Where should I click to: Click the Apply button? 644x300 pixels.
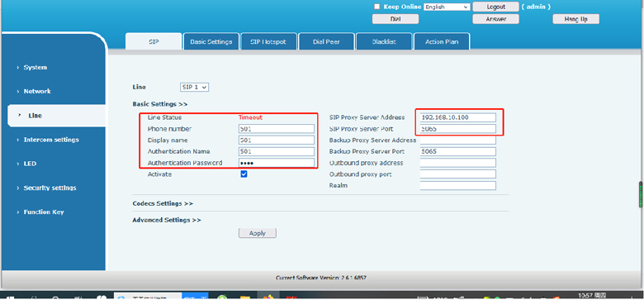pos(258,233)
